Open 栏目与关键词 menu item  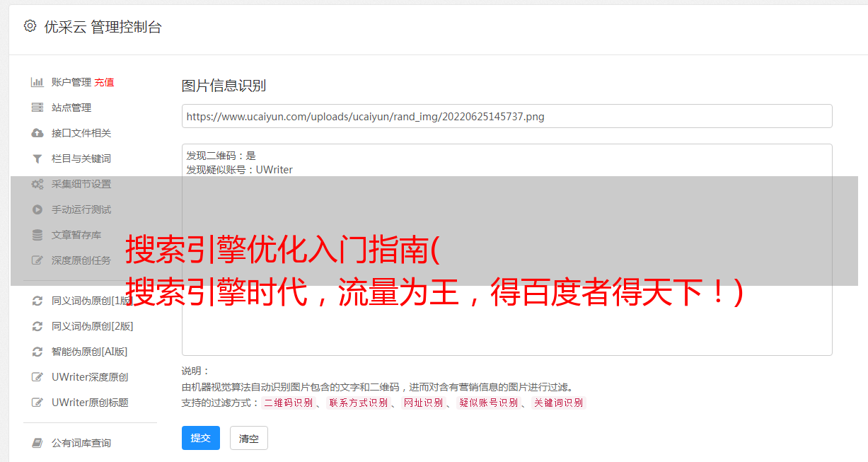[81, 158]
